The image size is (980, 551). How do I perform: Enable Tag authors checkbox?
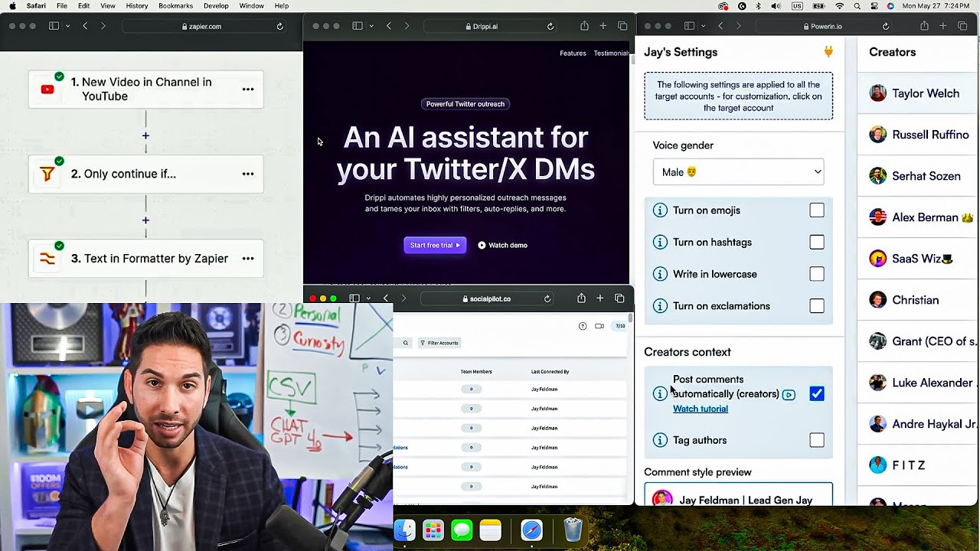click(x=817, y=440)
